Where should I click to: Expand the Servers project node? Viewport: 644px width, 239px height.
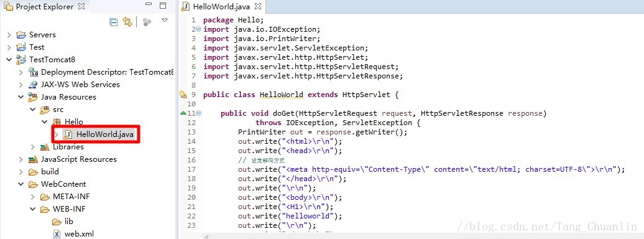tap(9, 35)
